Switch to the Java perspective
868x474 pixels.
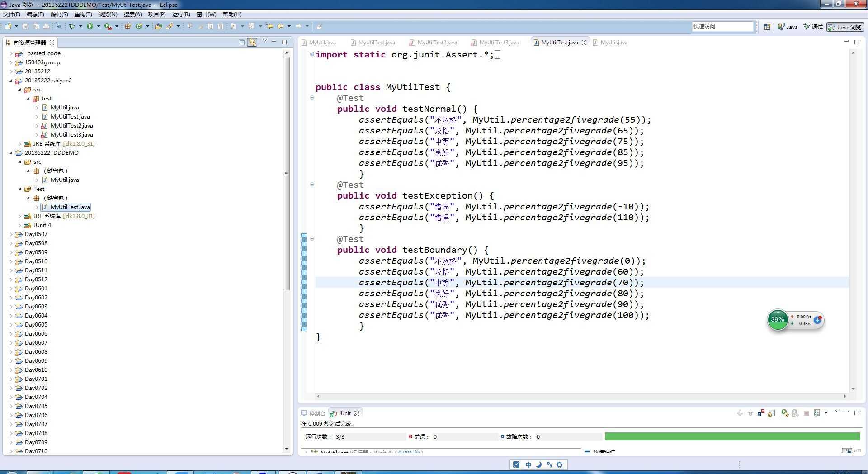(788, 27)
